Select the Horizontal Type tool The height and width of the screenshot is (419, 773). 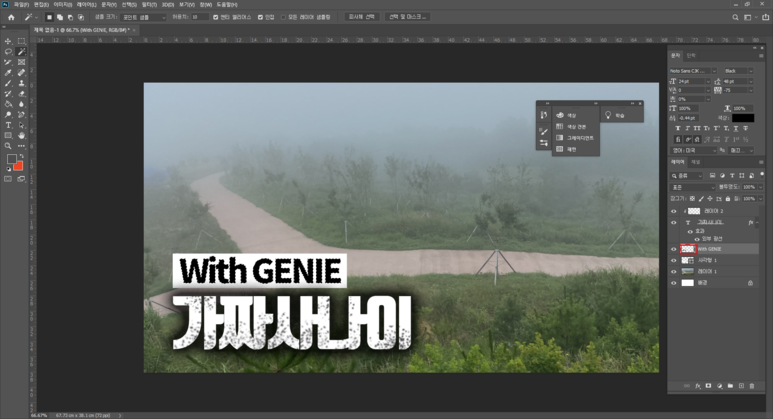tap(8, 125)
